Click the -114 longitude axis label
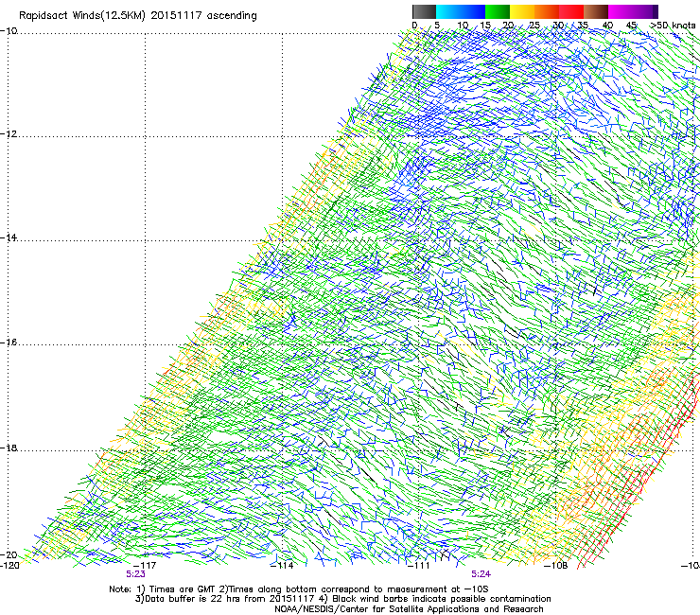700x615 pixels. pyautogui.click(x=282, y=566)
